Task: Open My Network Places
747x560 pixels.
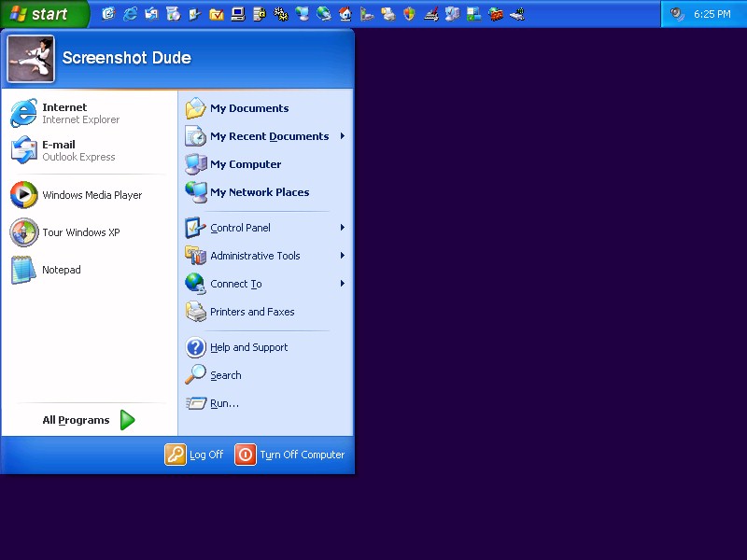Action: pos(259,192)
